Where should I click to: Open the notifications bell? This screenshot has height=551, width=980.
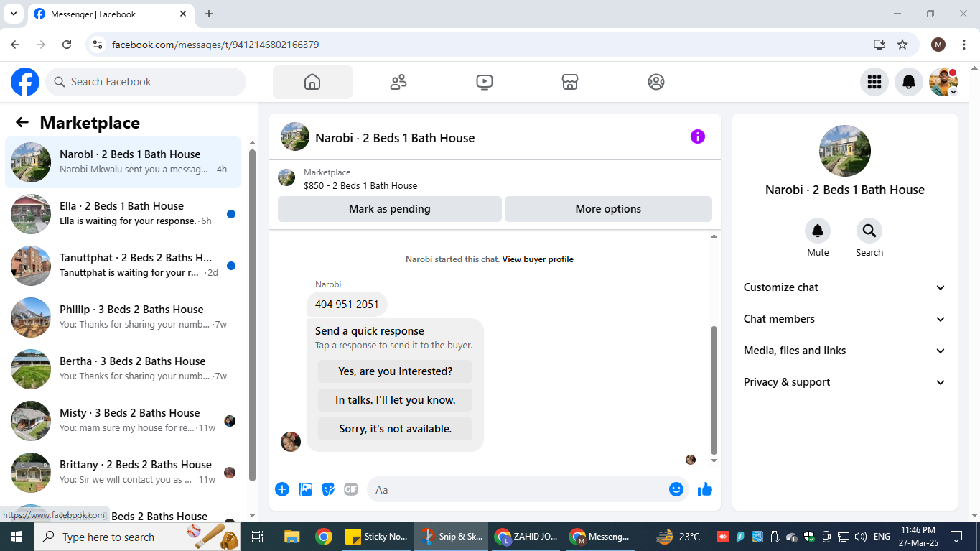click(x=909, y=82)
